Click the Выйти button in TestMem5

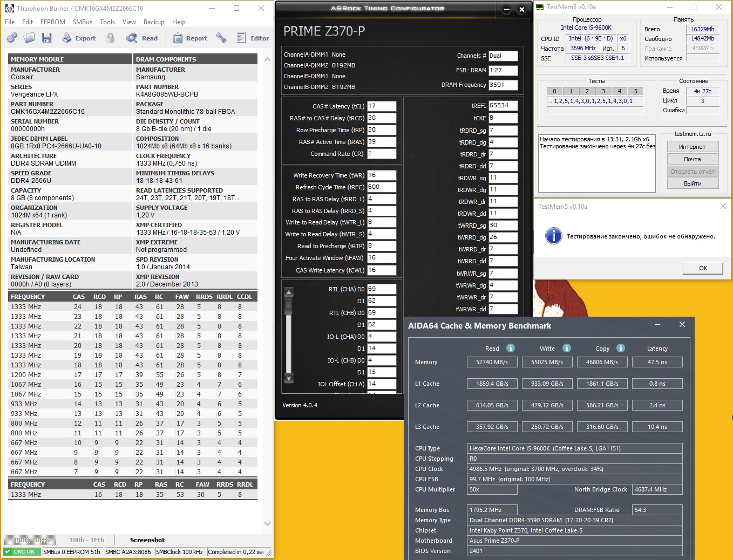tap(693, 183)
